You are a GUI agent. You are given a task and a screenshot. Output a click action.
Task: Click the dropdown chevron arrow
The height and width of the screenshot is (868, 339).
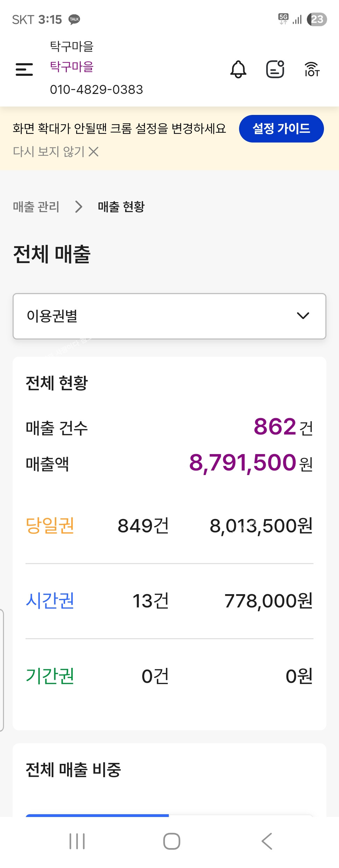click(303, 316)
